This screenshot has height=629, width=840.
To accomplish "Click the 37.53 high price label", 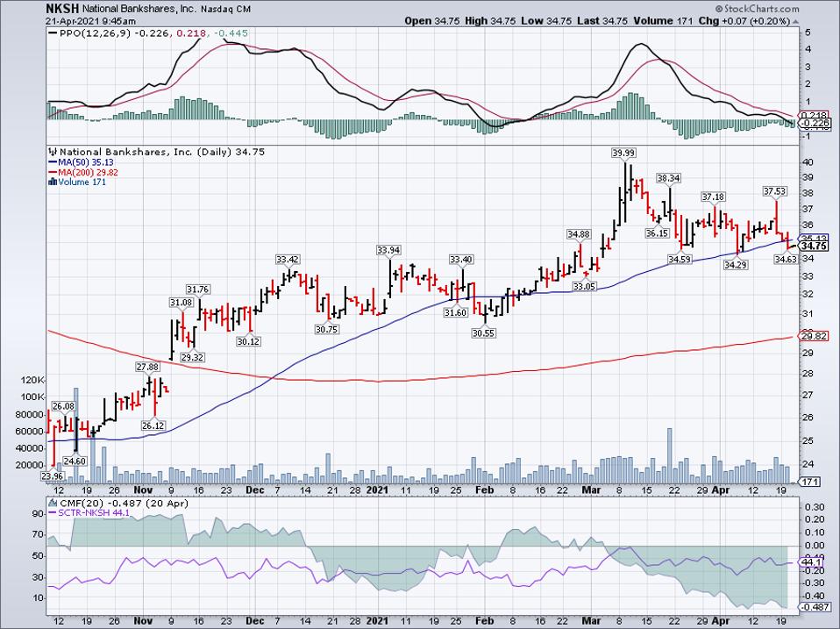I will (774, 191).
